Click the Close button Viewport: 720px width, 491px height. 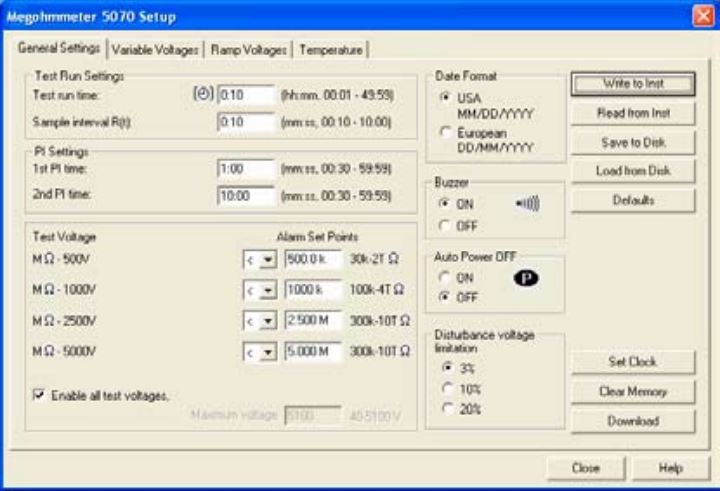click(x=586, y=468)
